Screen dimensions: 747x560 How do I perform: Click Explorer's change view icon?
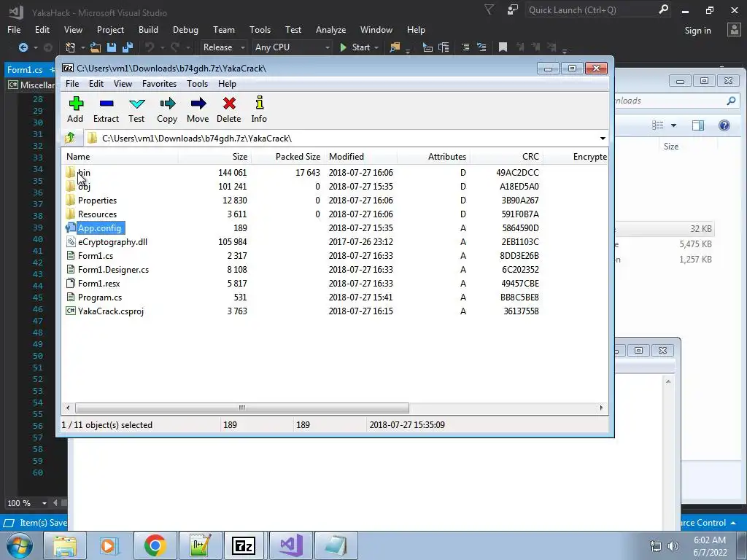click(658, 125)
